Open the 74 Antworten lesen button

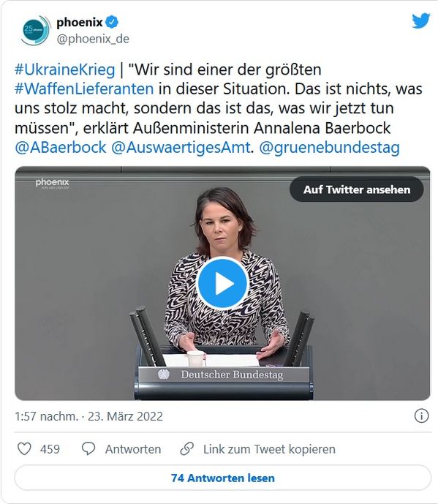tap(222, 478)
